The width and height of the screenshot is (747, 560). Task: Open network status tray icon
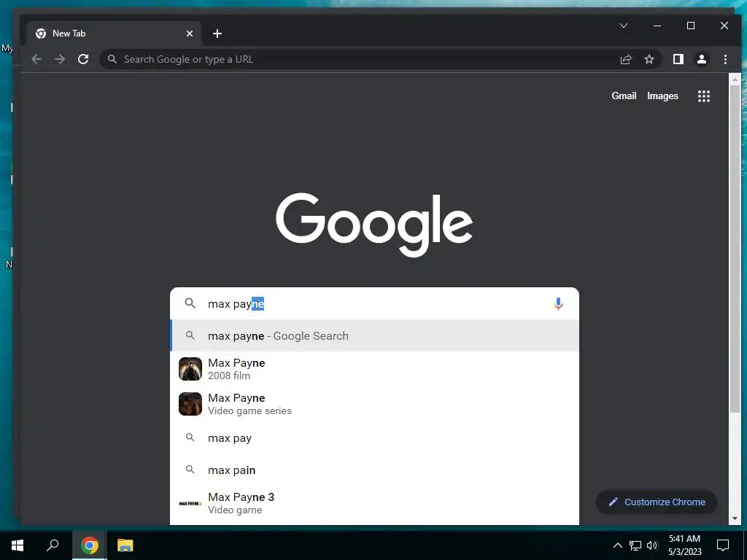pyautogui.click(x=635, y=545)
